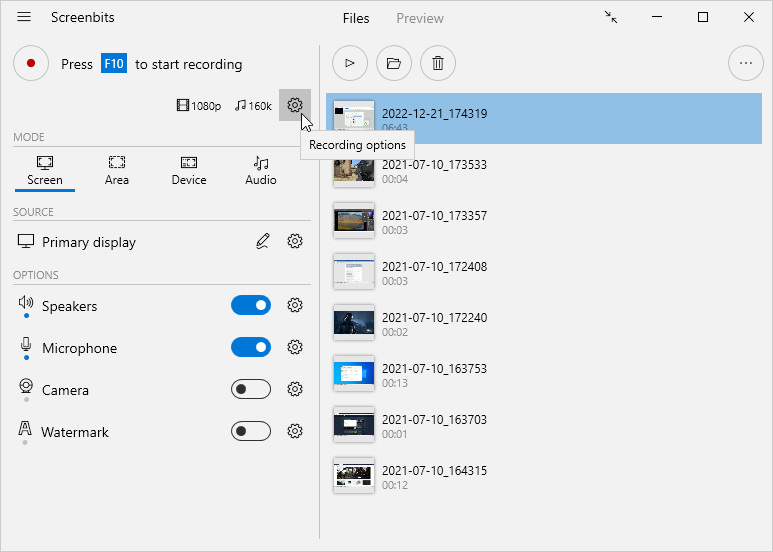Viewport: 773px width, 552px height.
Task: Click the 160k audio bitrate indicator
Action: coord(253,105)
